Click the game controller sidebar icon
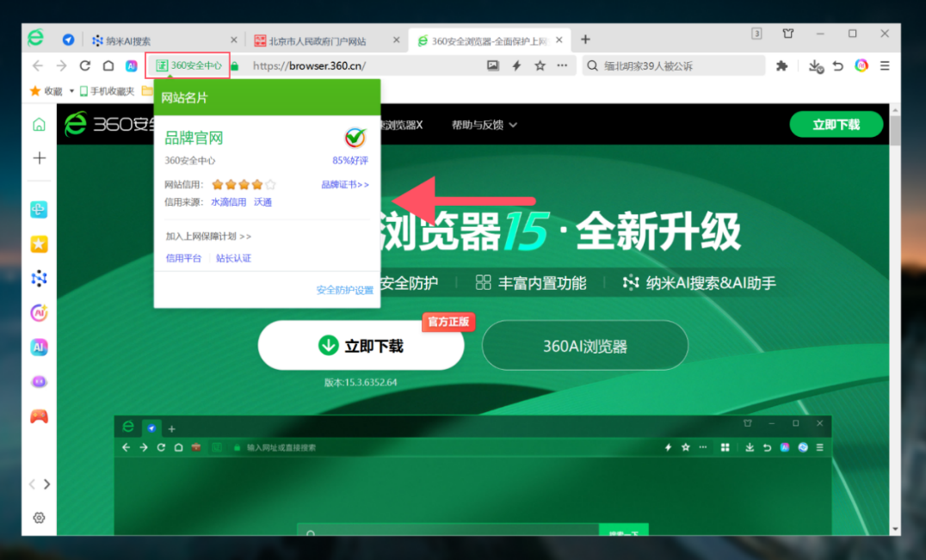The width and height of the screenshot is (926, 560). 39,416
